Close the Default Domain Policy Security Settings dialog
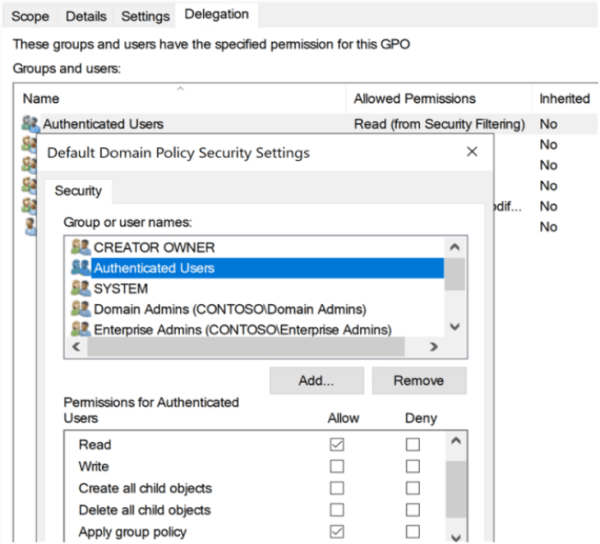 click(472, 153)
